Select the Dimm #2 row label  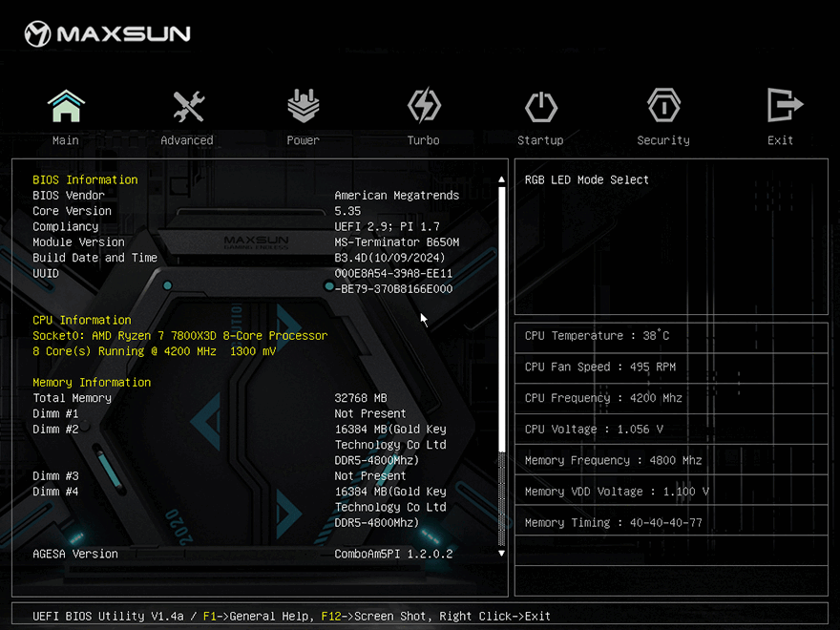click(x=55, y=430)
